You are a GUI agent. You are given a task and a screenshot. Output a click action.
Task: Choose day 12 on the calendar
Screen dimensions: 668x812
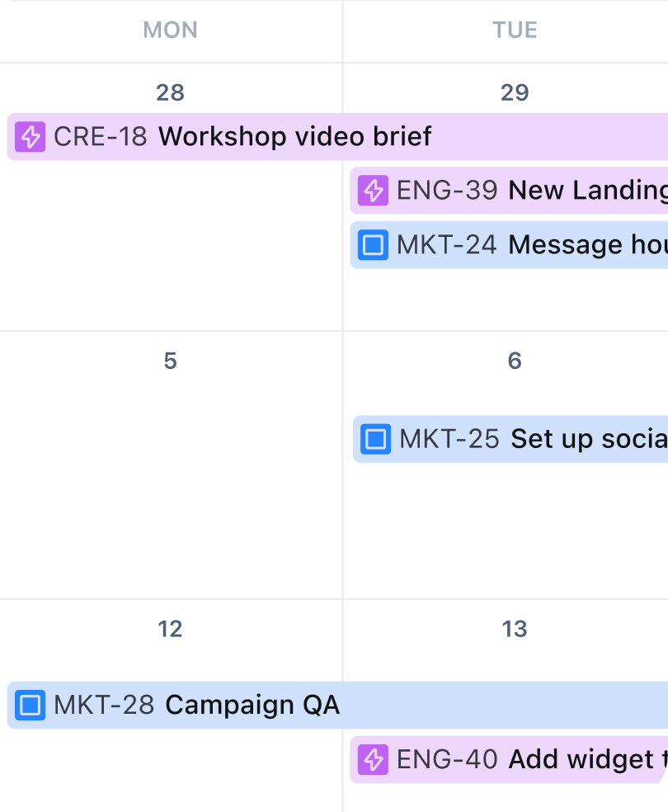tap(170, 629)
